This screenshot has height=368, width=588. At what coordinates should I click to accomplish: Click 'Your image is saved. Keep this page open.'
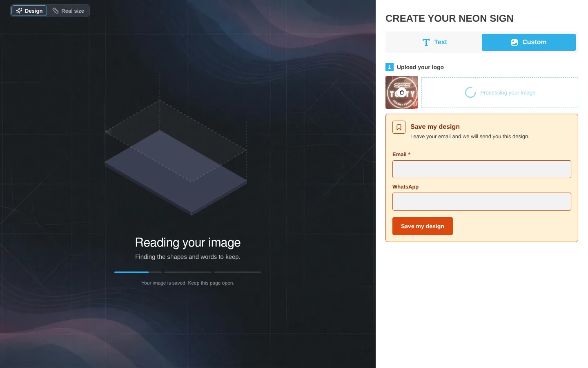(188, 283)
